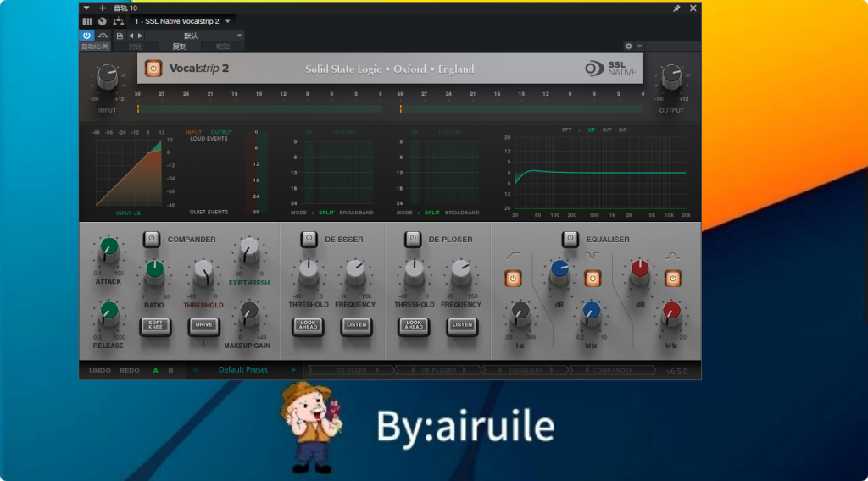Select Compander in processing order chain

[613, 370]
